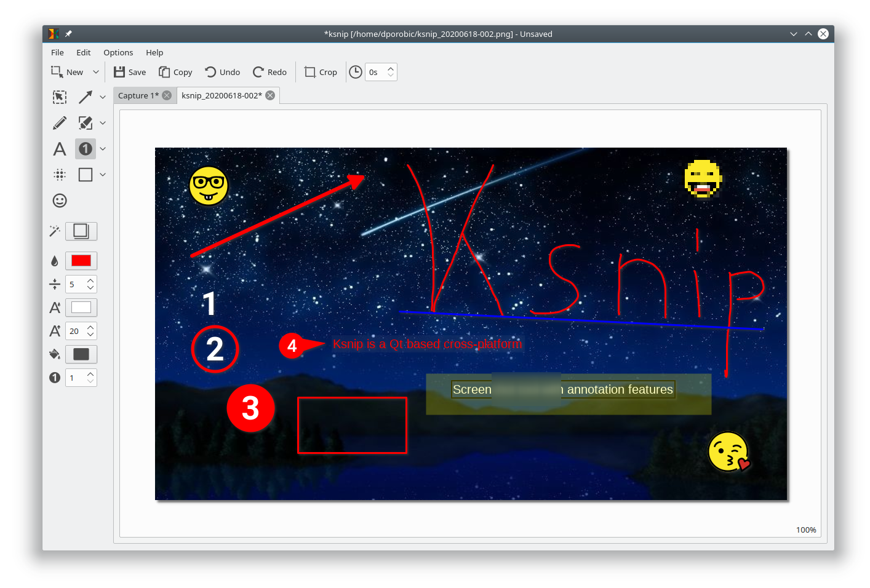Open the dark fill color picker
This screenshot has height=588, width=870.
point(81,354)
